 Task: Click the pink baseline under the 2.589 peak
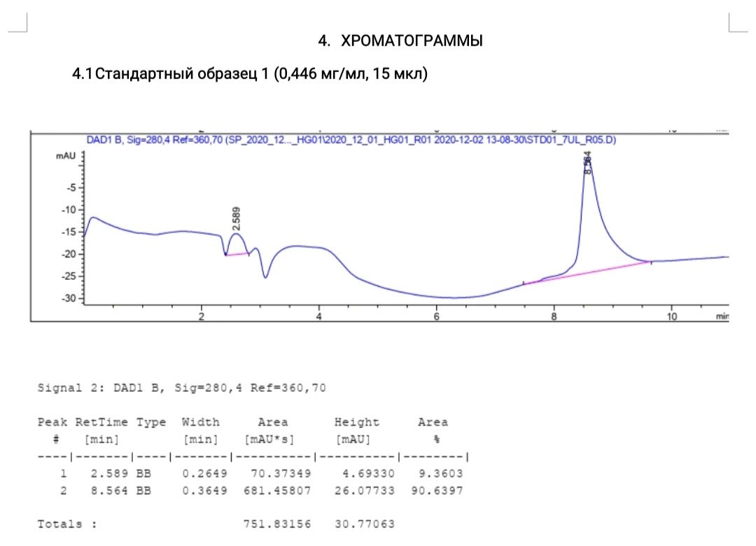click(237, 254)
